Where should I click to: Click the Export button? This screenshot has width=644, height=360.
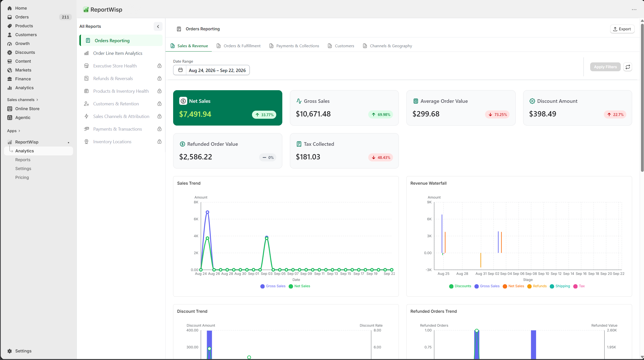[622, 29]
